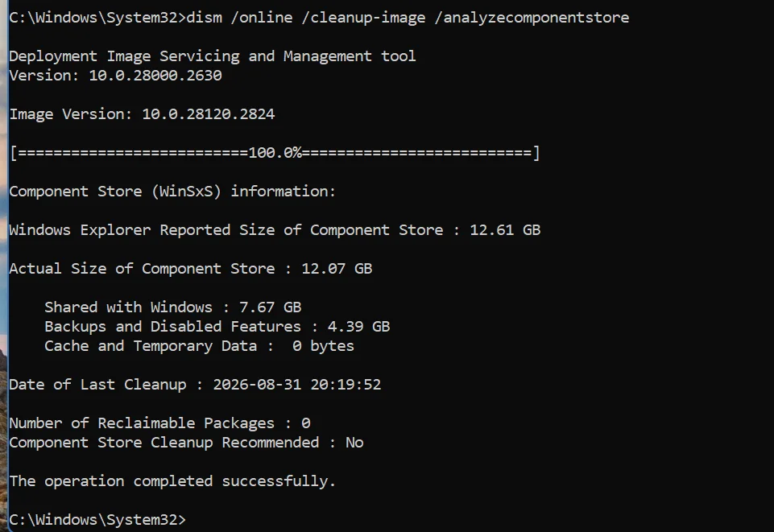Screen dimensions: 774x532
Task: Click the /analyzecomponentstore argument
Action: point(532,18)
